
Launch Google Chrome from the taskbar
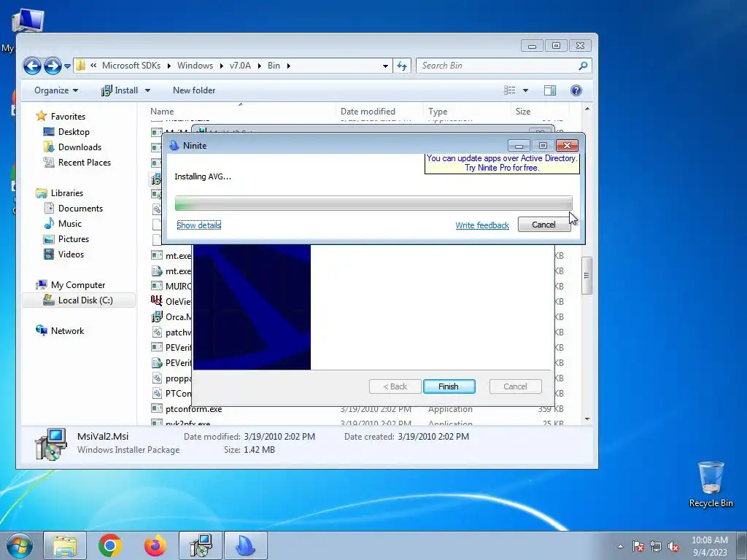pos(110,545)
